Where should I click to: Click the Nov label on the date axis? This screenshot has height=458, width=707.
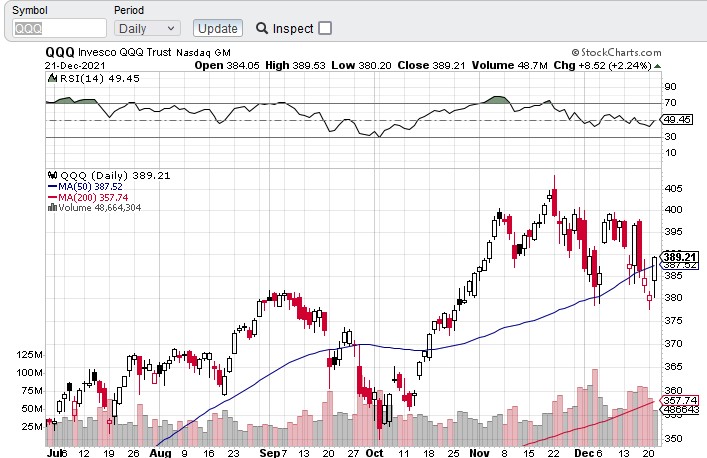[479, 453]
